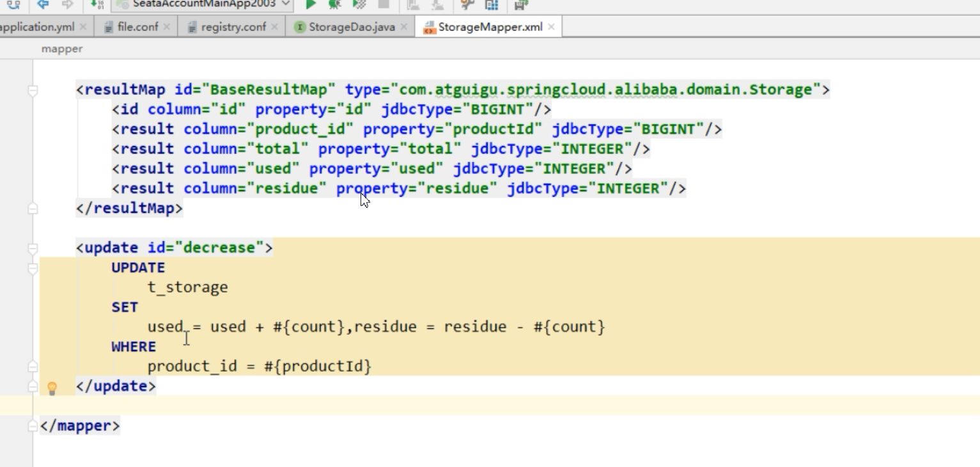Click the blue Back navigation arrow

[x=42, y=4]
